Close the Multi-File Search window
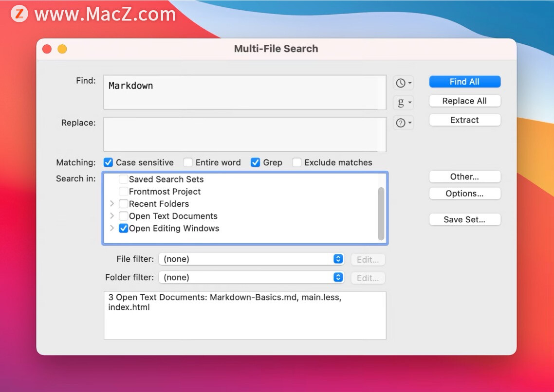 (x=47, y=49)
